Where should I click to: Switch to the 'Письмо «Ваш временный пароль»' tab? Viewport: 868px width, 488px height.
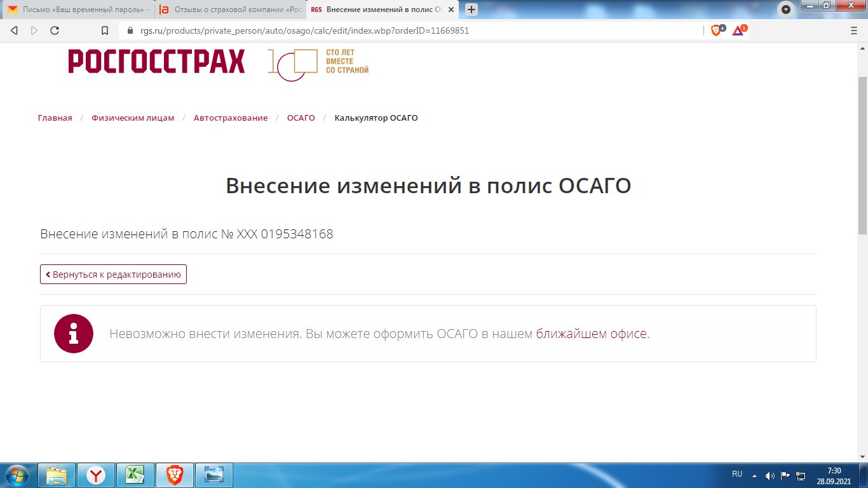(77, 10)
